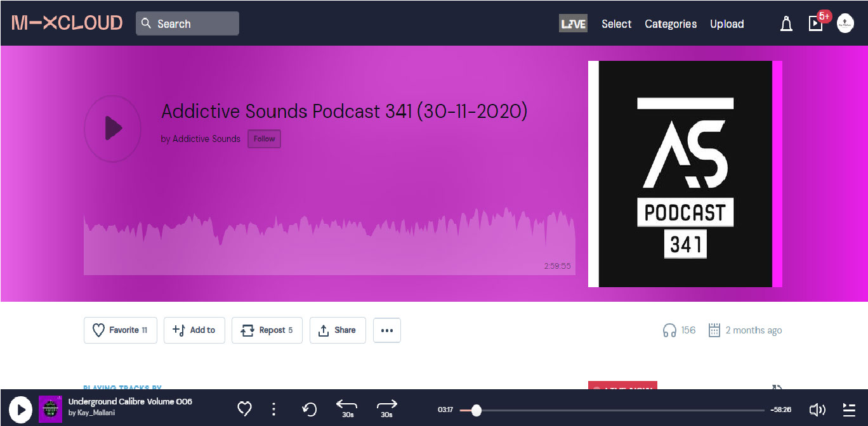The width and height of the screenshot is (868, 426).
Task: Click the Search input field
Action: click(187, 23)
